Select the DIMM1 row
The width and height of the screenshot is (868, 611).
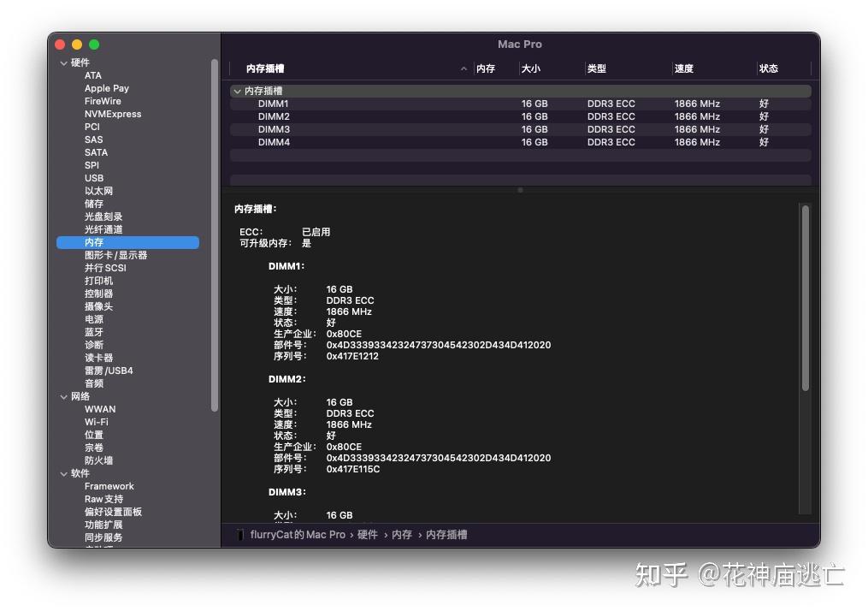(520, 104)
